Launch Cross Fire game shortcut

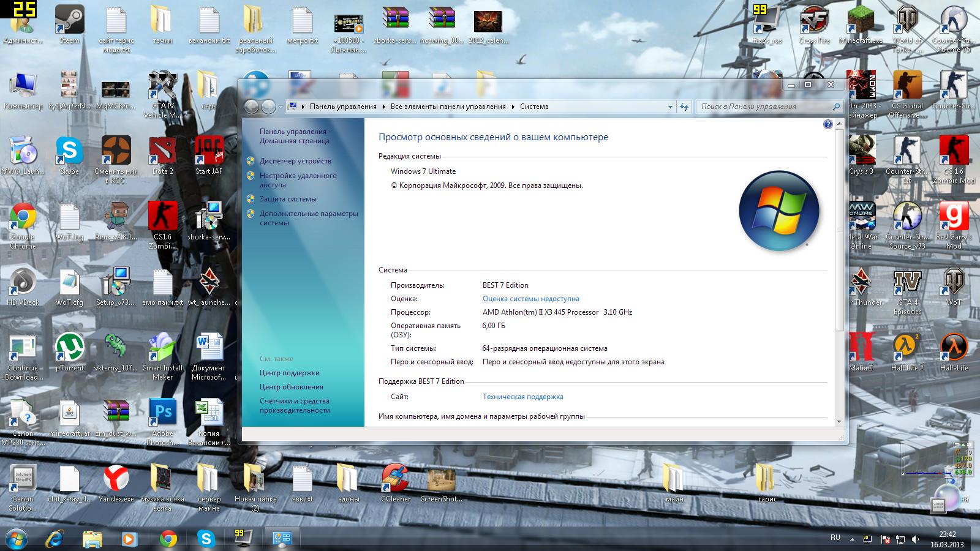click(814, 24)
